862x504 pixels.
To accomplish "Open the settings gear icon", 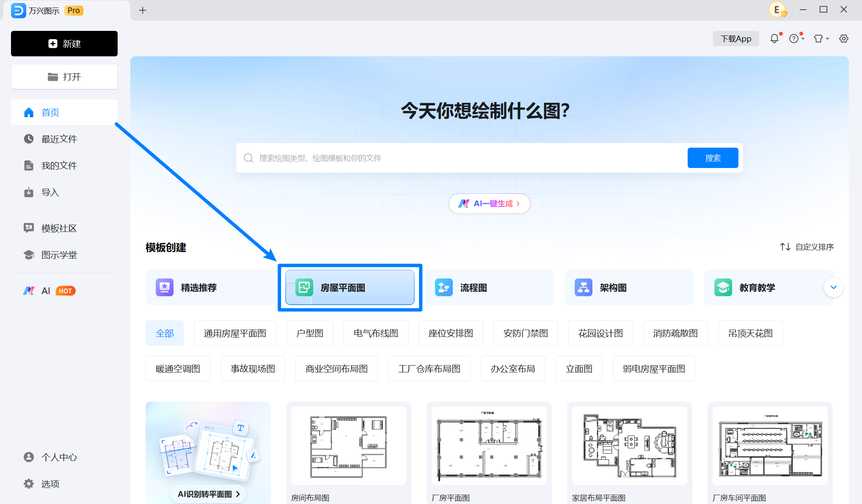I will [844, 39].
